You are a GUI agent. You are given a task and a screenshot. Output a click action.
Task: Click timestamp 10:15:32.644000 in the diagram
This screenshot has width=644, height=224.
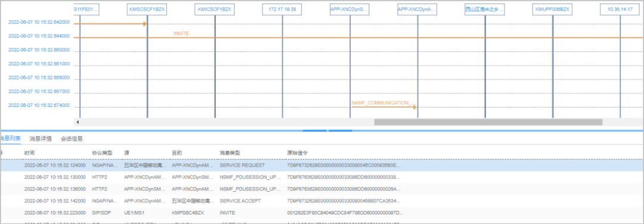(39, 36)
